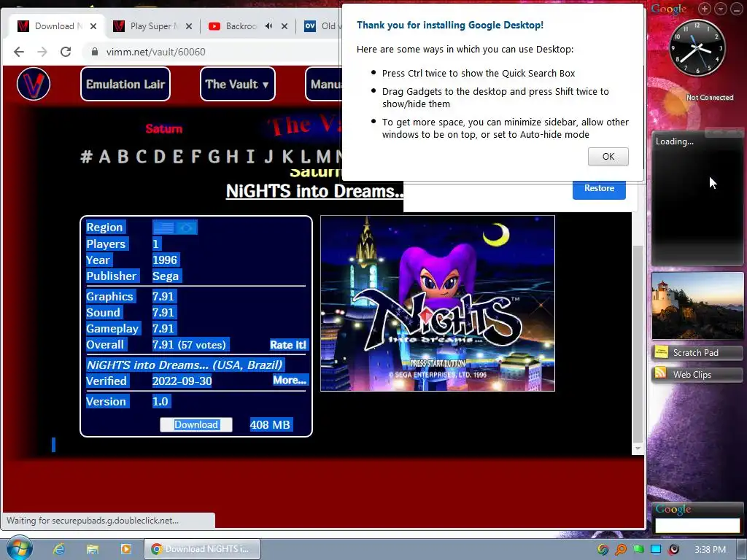Click the analog clock gadget
The image size is (747, 560).
tap(697, 47)
